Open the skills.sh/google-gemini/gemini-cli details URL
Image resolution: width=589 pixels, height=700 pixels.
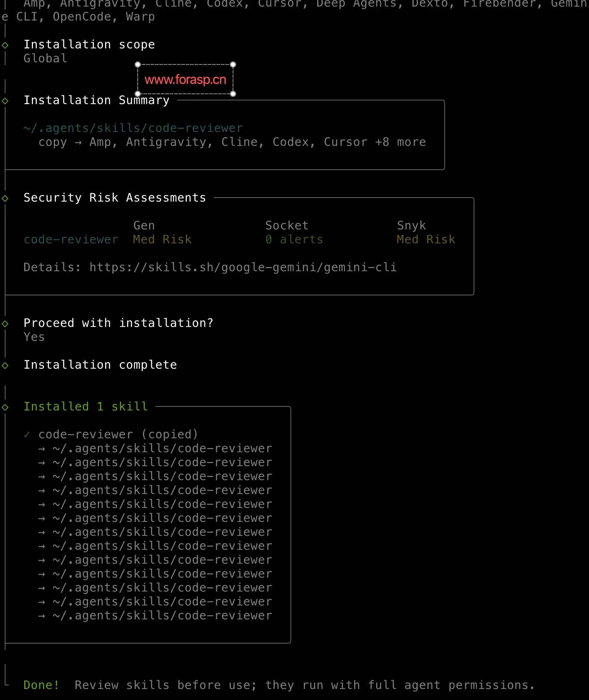pyautogui.click(x=243, y=267)
